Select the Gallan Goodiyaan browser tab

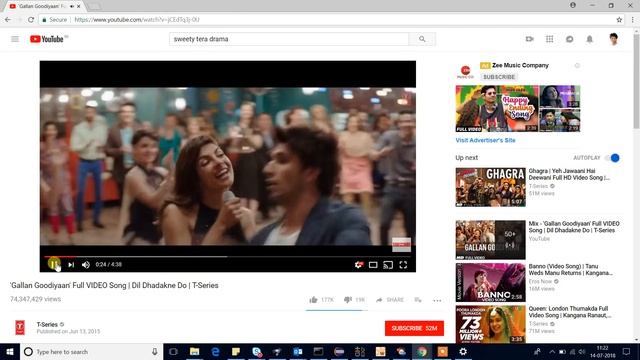point(43,6)
